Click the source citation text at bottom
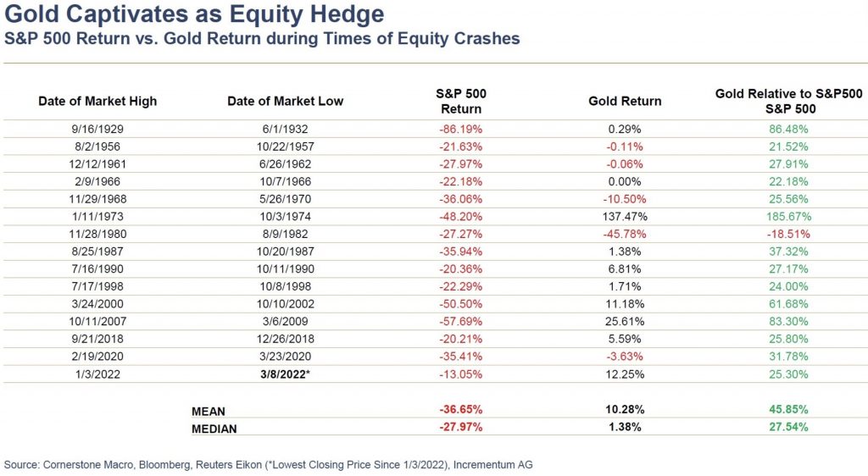The height and width of the screenshot is (476, 868). (268, 464)
